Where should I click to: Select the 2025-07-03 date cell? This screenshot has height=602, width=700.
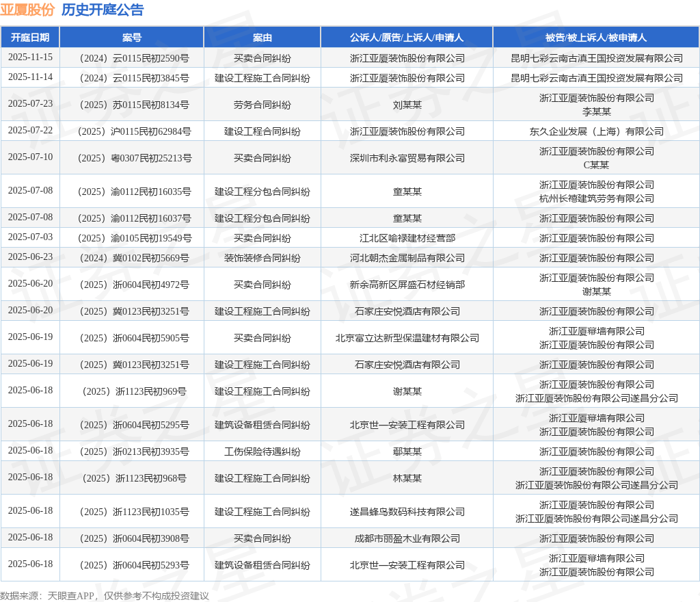30,237
